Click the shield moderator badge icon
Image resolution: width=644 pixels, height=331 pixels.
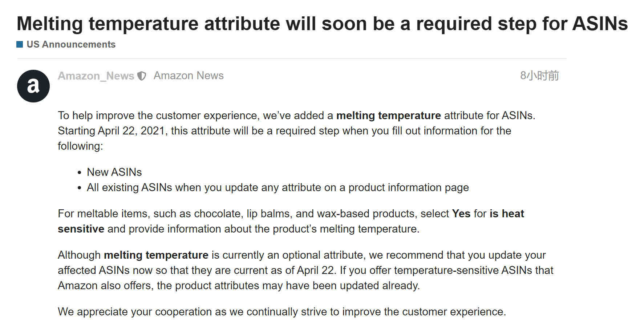[142, 76]
